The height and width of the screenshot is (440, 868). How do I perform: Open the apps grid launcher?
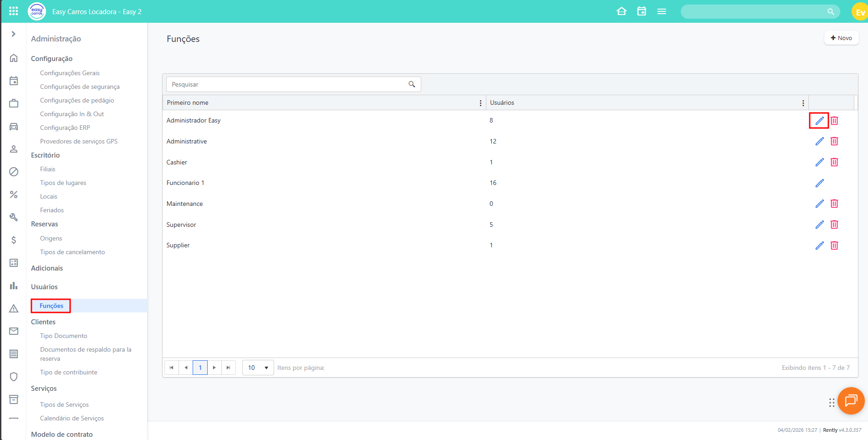pos(14,11)
